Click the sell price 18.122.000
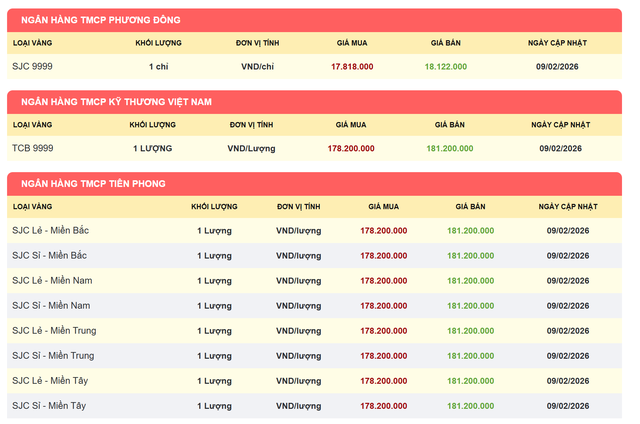The image size is (640, 424). 448,66
